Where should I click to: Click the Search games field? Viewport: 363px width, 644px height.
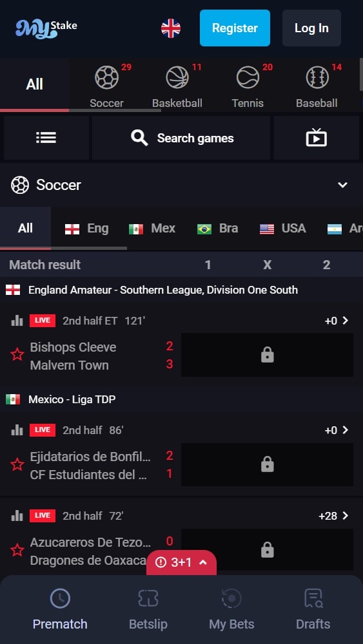[181, 138]
